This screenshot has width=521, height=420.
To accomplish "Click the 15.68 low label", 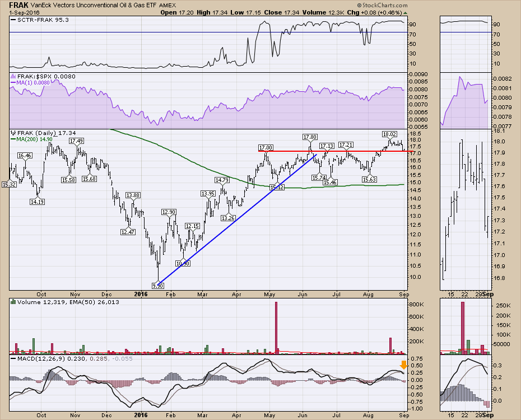I will [x=89, y=179].
